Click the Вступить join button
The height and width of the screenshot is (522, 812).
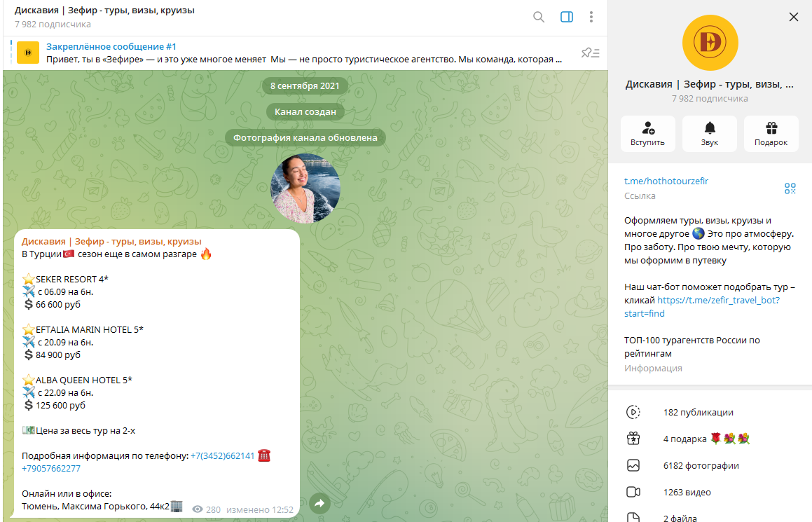click(x=648, y=134)
